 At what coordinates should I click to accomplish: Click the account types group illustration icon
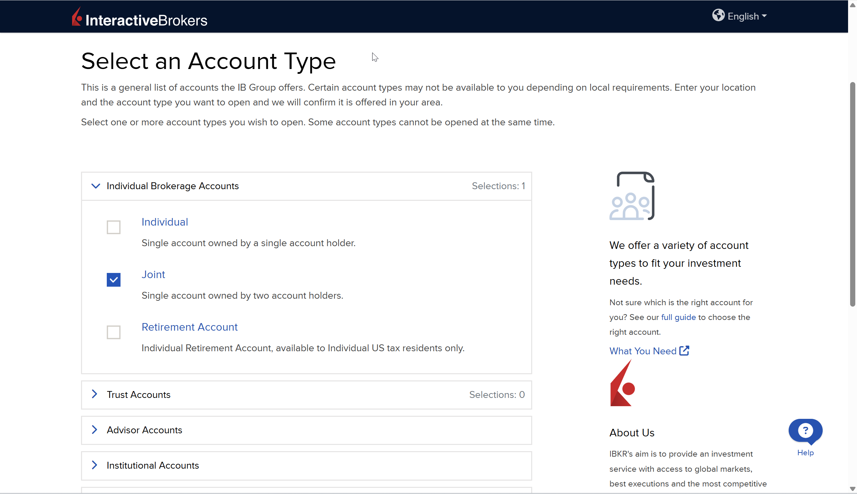(x=632, y=196)
